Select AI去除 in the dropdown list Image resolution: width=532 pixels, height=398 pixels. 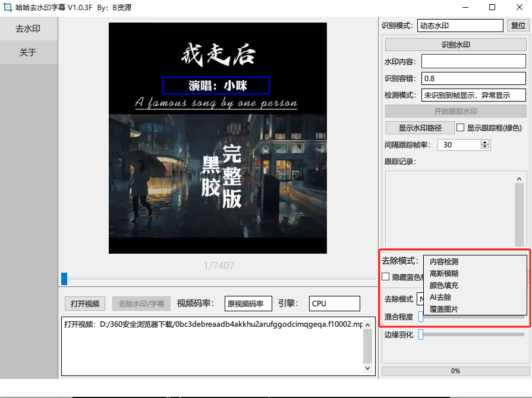pos(440,297)
